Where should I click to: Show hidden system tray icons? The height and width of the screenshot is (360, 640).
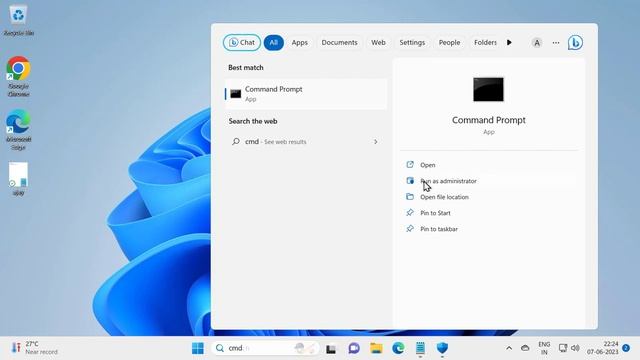click(509, 348)
